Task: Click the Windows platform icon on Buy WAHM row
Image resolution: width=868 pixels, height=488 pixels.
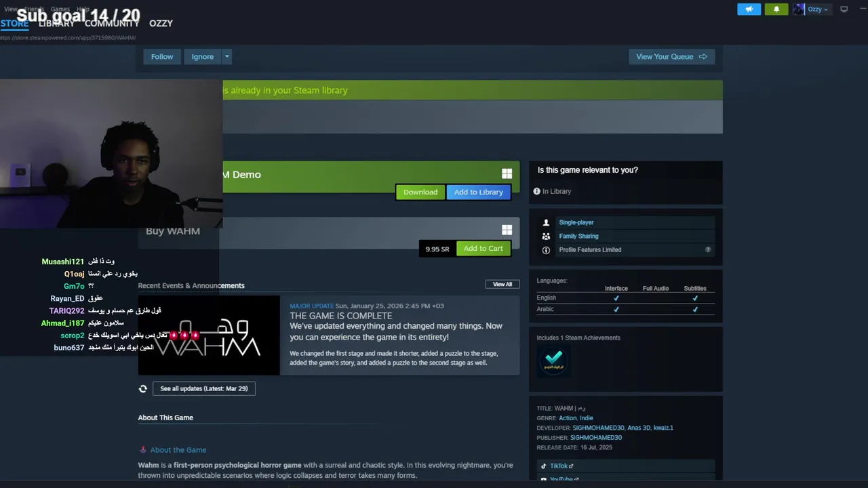Action: coord(507,230)
